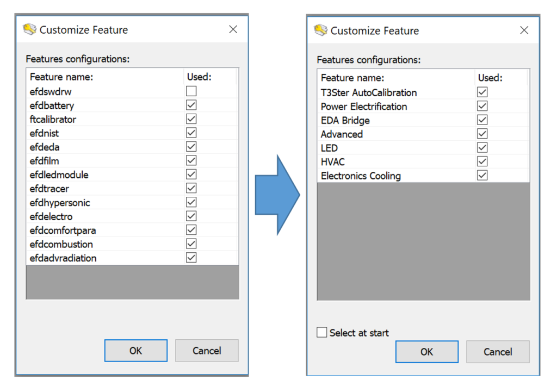Uncheck efdadvradiation in the left dialog
Viewport: 557px width, 392px height.
tap(191, 258)
